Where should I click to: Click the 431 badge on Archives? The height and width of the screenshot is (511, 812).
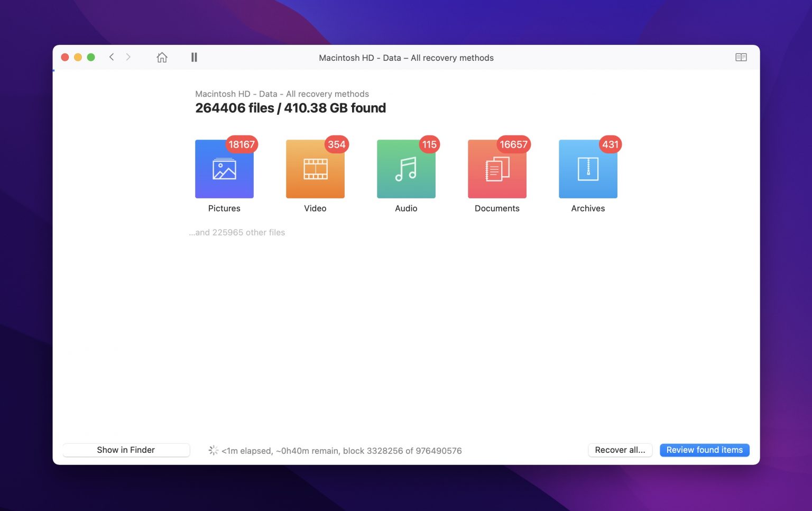pos(610,144)
